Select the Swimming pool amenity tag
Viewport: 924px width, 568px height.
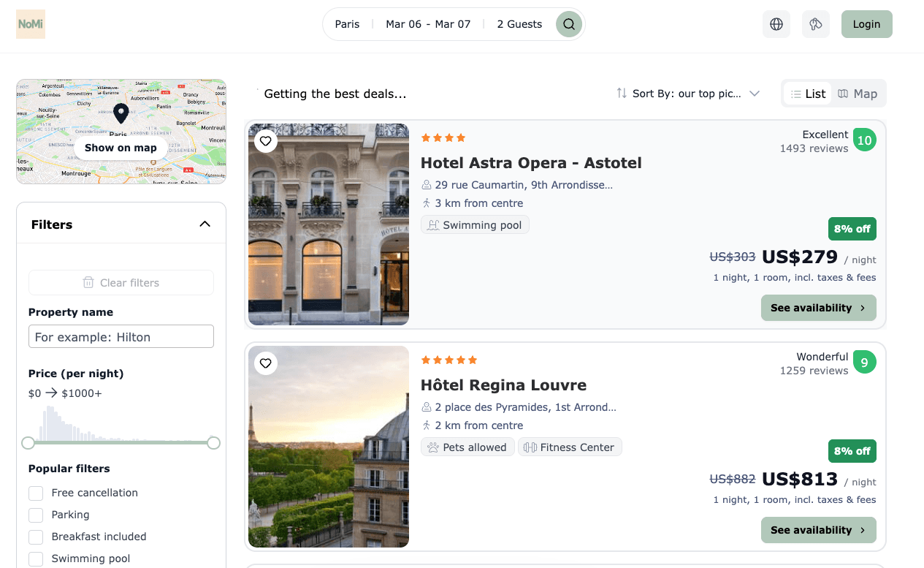pos(475,224)
